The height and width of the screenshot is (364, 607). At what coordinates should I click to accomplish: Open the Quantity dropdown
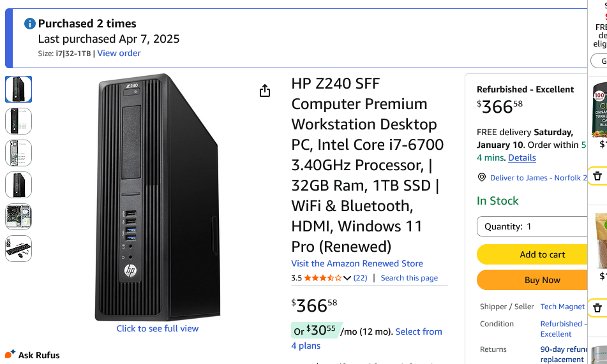pyautogui.click(x=532, y=226)
